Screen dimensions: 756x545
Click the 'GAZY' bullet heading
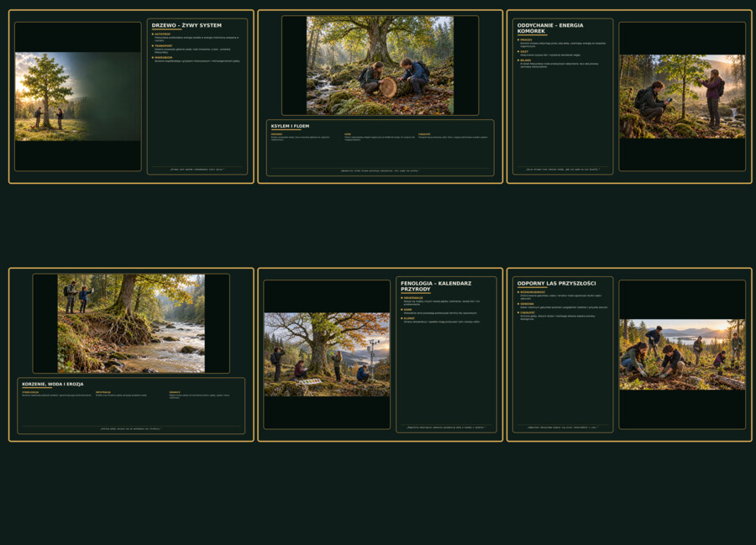pos(524,51)
